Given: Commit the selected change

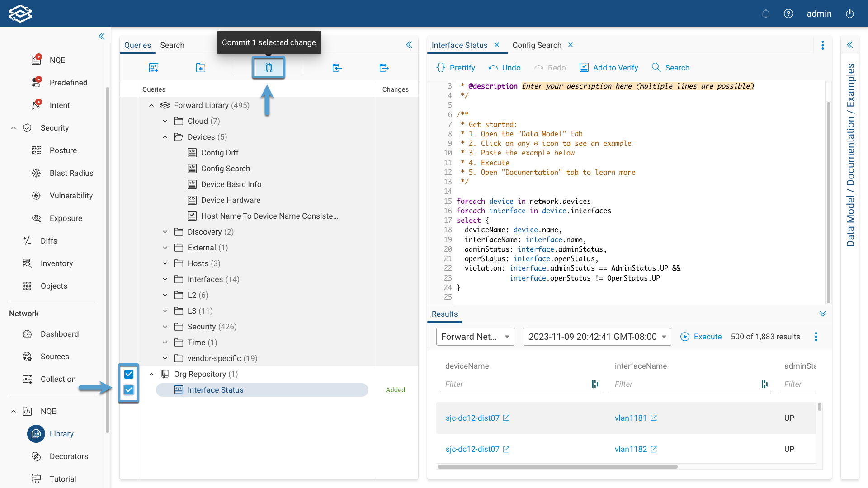Looking at the screenshot, I should [x=269, y=68].
